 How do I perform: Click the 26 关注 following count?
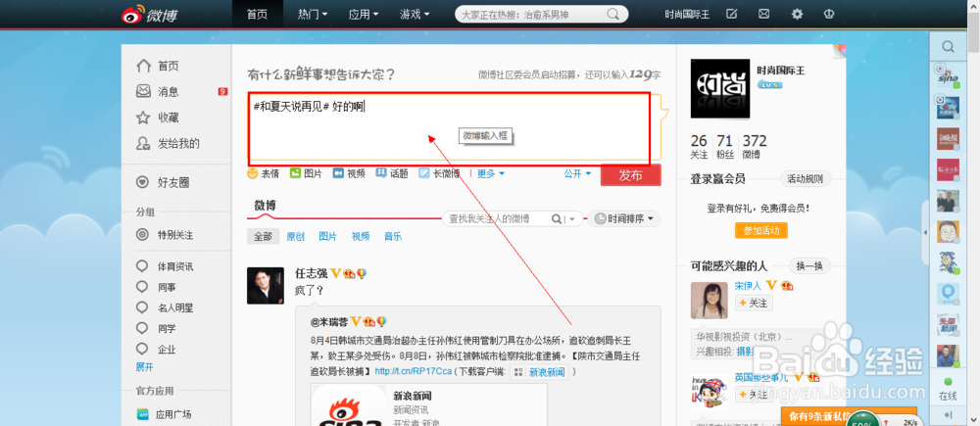(x=699, y=147)
